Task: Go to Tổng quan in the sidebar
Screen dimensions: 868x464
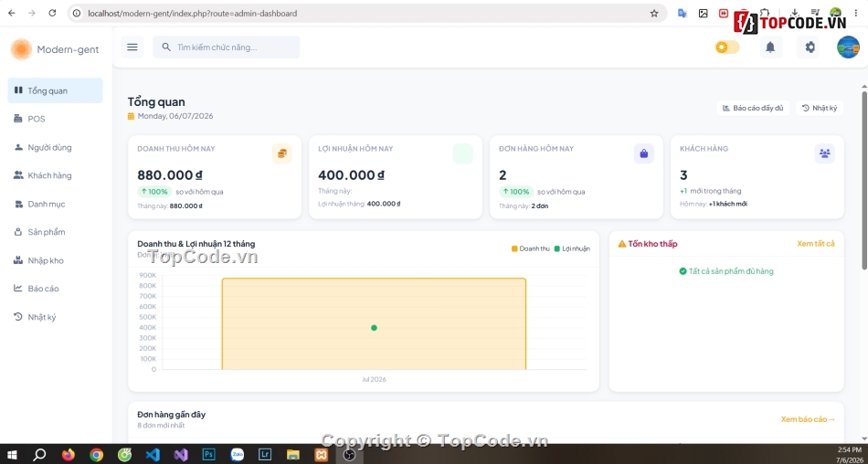Action: (x=56, y=90)
